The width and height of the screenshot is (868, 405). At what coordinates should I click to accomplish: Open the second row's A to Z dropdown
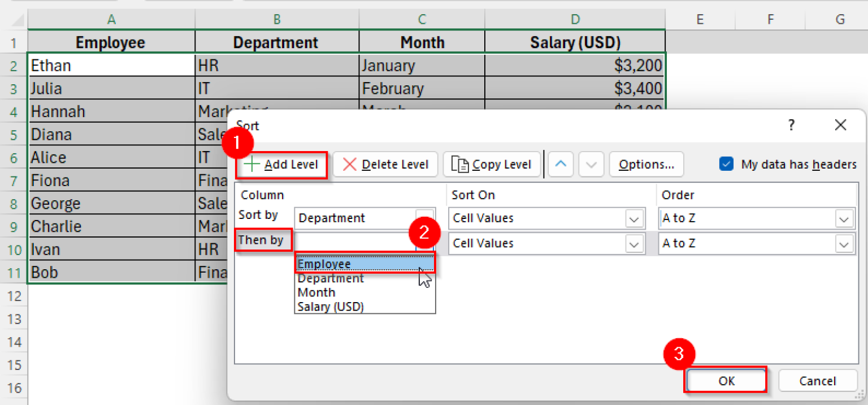click(844, 243)
